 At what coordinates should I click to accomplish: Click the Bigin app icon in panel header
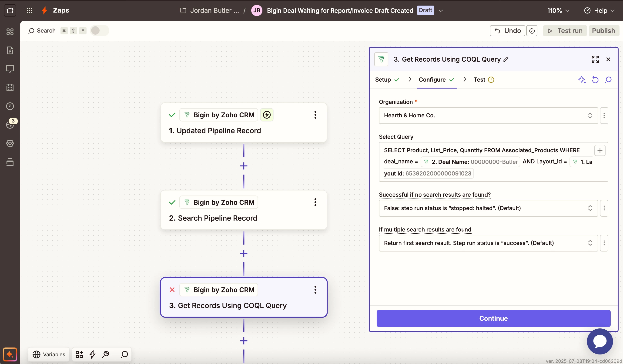381,59
